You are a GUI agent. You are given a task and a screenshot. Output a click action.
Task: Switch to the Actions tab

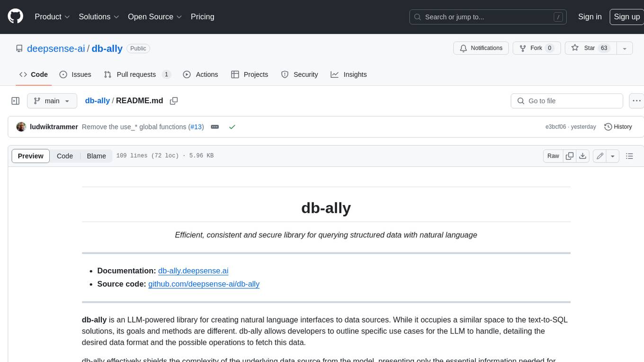200,74
